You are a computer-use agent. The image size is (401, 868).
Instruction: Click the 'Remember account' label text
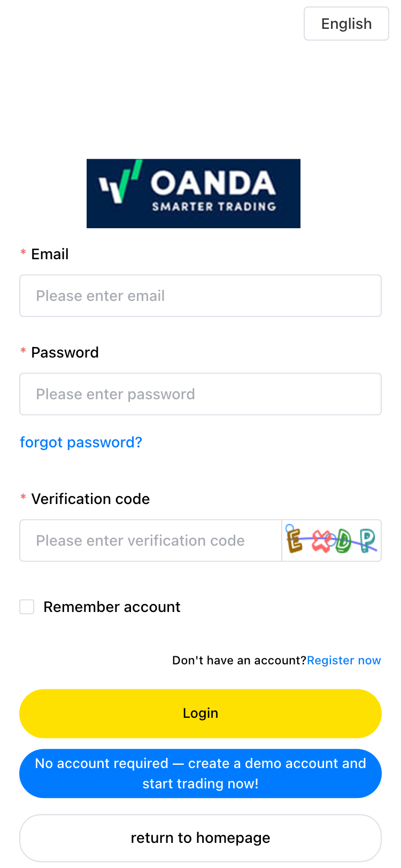[112, 607]
